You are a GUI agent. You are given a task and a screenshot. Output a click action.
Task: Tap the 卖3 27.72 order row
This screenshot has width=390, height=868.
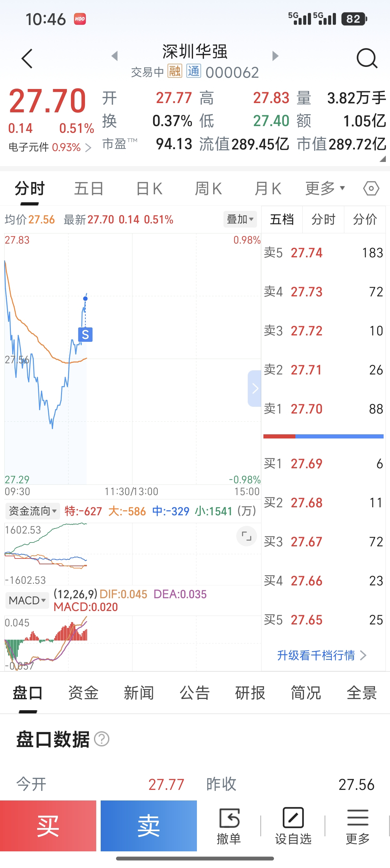(x=324, y=331)
